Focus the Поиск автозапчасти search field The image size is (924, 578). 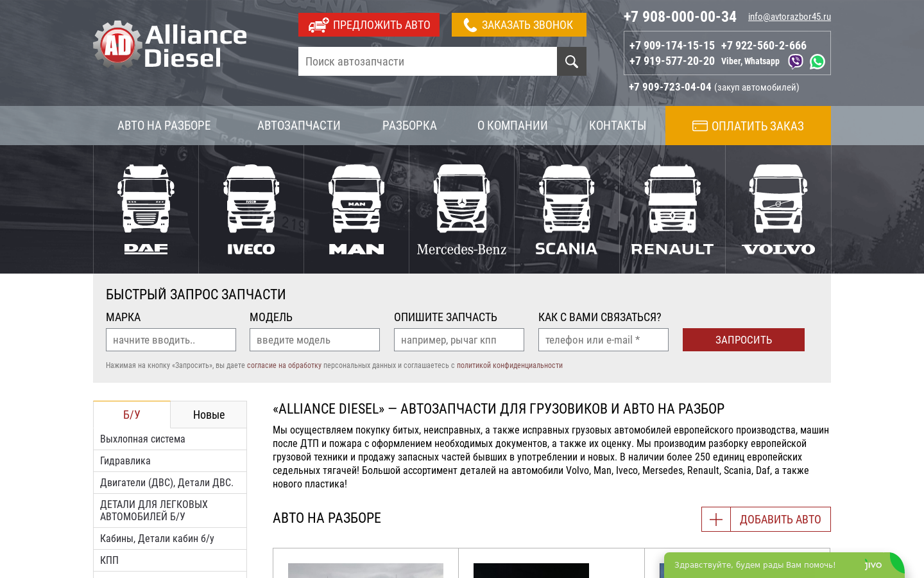pos(427,62)
